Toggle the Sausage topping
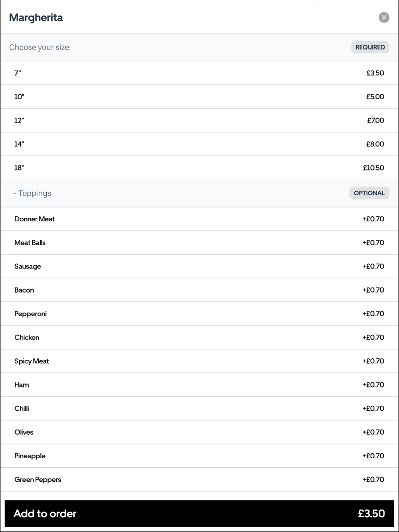The height and width of the screenshot is (532, 399). click(199, 266)
